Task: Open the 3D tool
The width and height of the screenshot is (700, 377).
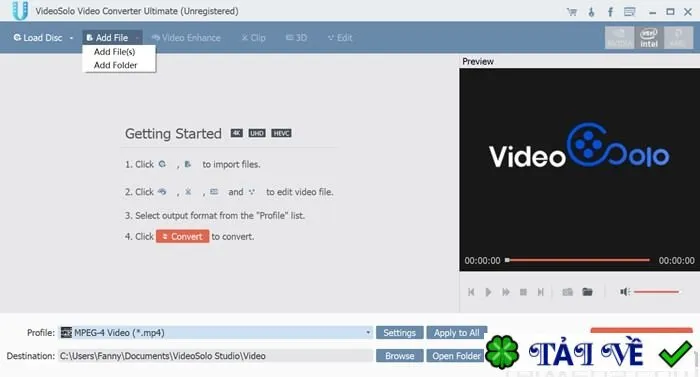Action: point(296,38)
